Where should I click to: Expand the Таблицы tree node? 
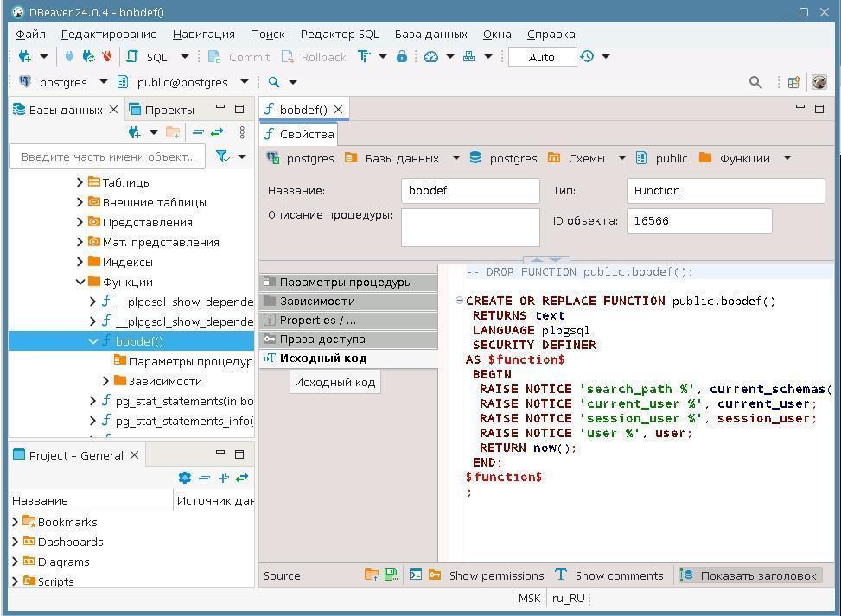(x=80, y=182)
